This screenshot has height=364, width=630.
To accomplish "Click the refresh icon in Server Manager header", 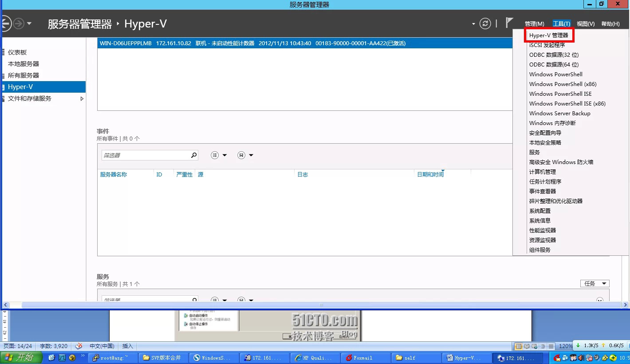I will tap(486, 23).
